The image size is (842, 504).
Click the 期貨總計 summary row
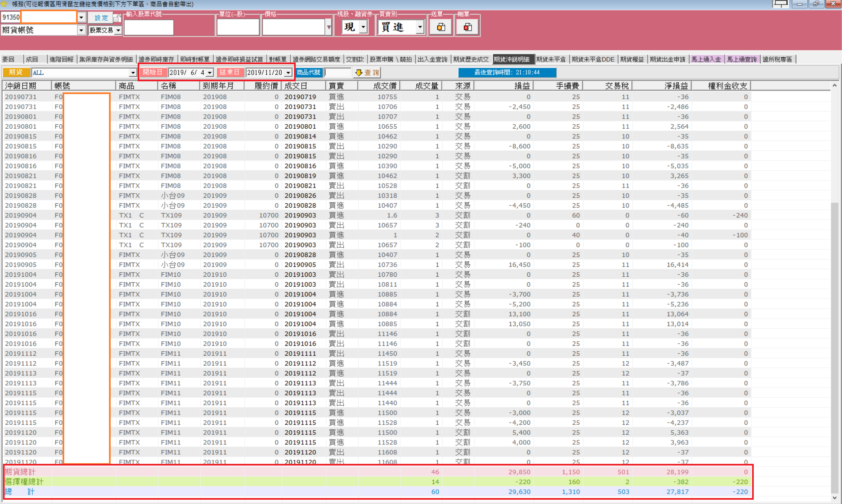377,472
